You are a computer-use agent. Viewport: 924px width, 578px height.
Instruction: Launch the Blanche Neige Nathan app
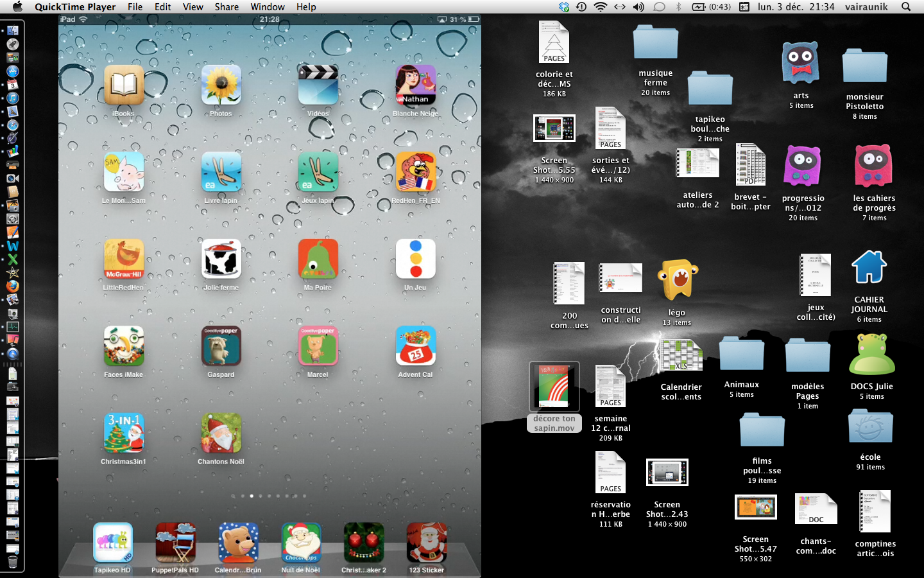(415, 85)
